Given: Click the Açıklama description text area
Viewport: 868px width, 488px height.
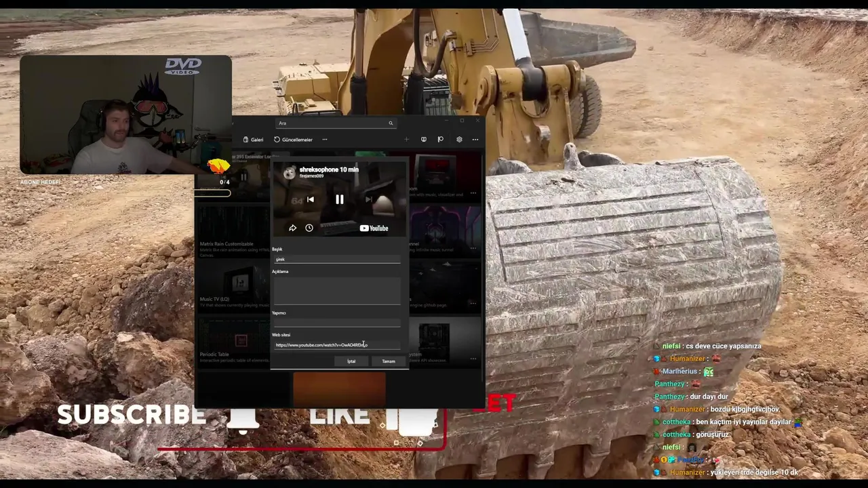Looking at the screenshot, I should click(x=336, y=291).
